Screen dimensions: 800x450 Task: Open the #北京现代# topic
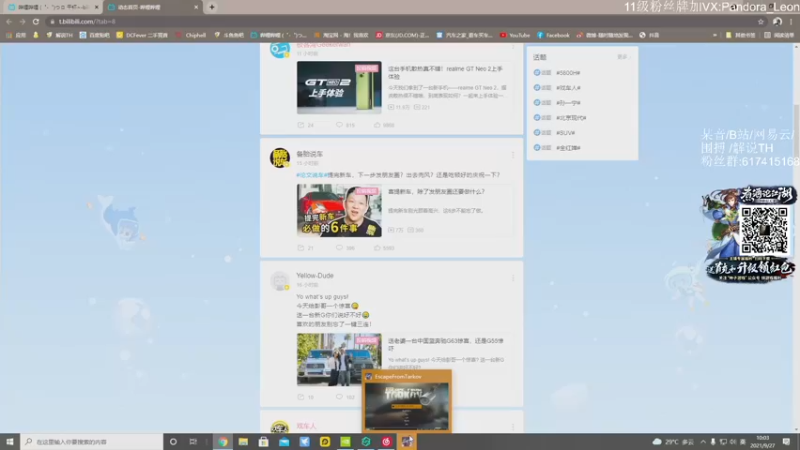point(571,118)
